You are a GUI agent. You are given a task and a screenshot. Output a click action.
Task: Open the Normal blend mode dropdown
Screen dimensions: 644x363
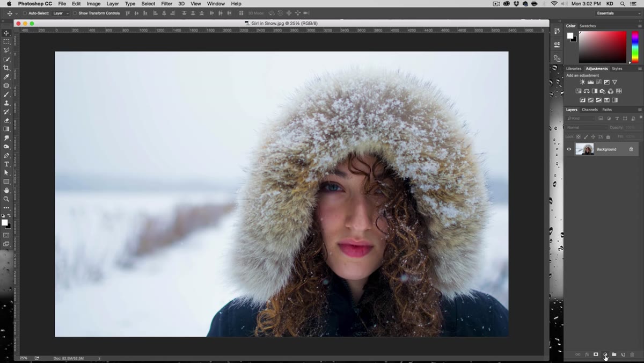586,127
